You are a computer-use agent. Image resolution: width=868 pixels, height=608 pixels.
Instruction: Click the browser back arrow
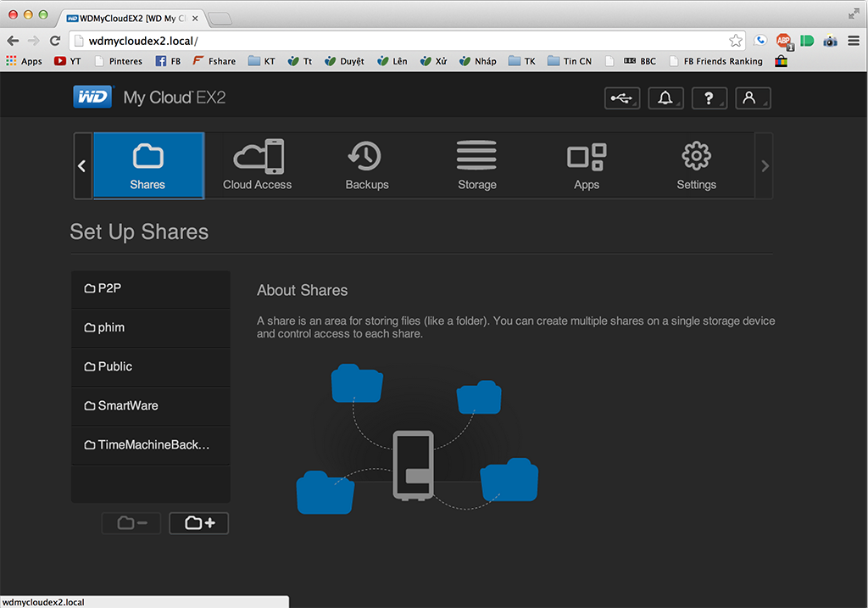tap(13, 41)
